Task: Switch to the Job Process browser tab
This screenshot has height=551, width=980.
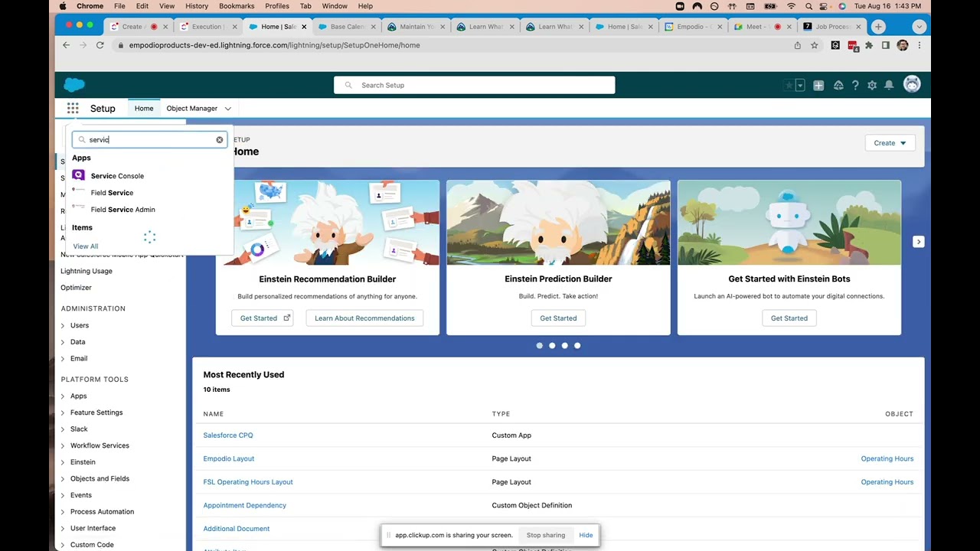Action: [832, 27]
